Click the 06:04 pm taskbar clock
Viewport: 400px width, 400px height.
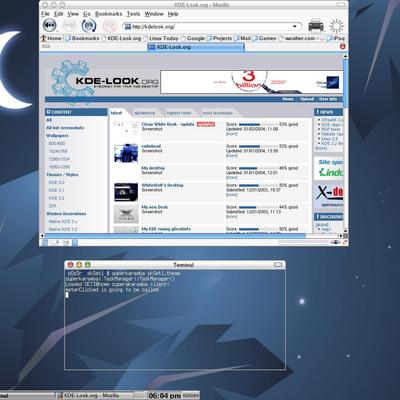[165, 396]
